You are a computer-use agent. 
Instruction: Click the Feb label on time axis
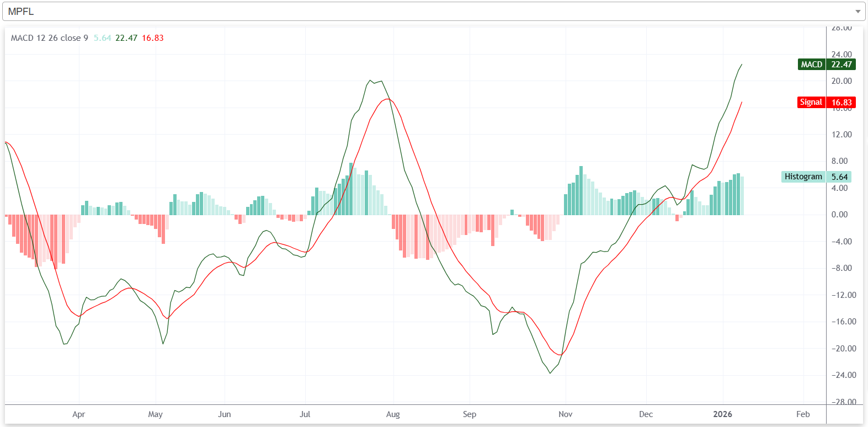803,414
